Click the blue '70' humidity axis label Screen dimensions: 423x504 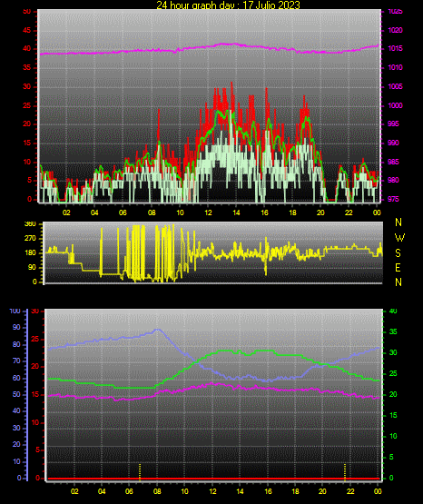16,361
